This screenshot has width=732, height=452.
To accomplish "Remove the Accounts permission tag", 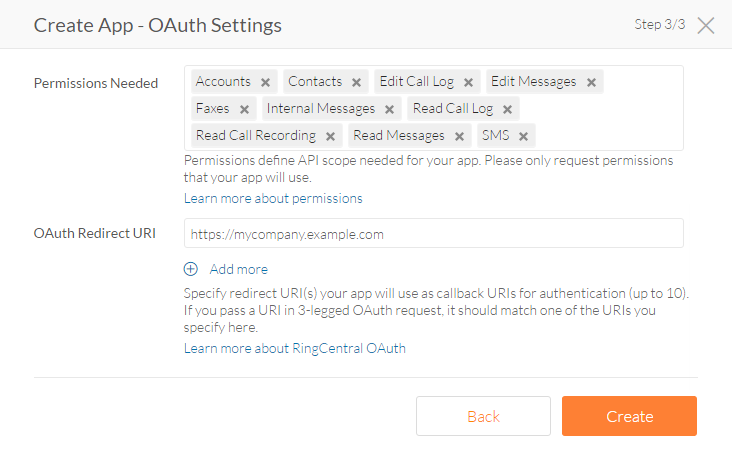I will coord(265,82).
